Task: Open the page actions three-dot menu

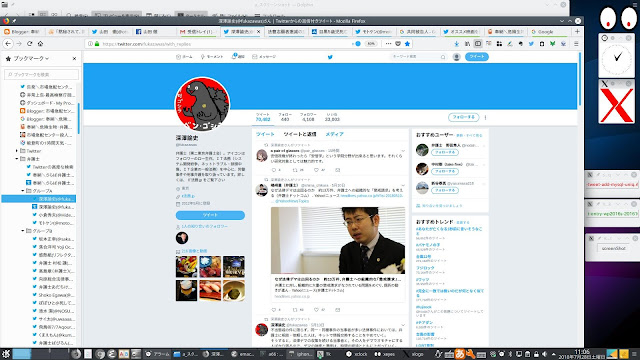Action: (x=388, y=44)
